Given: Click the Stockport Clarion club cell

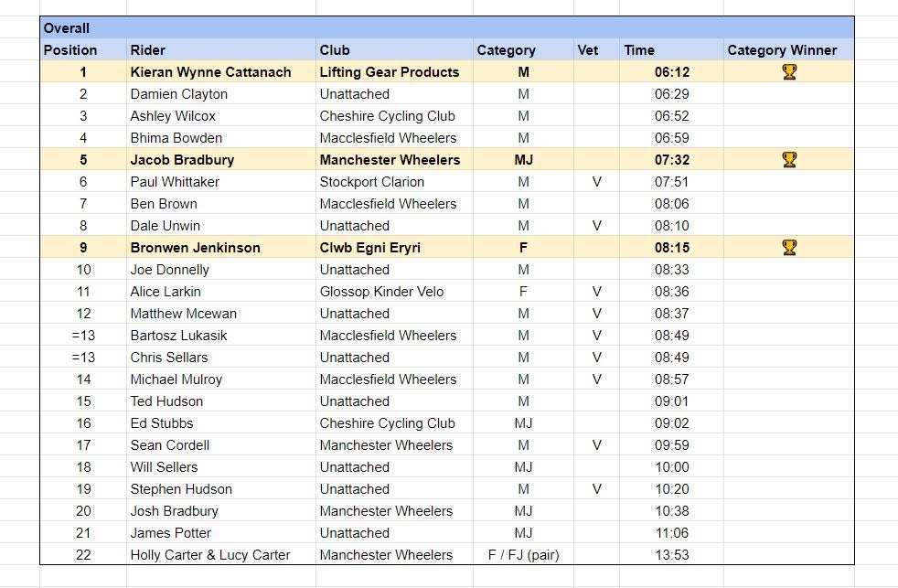Looking at the screenshot, I should 372,182.
